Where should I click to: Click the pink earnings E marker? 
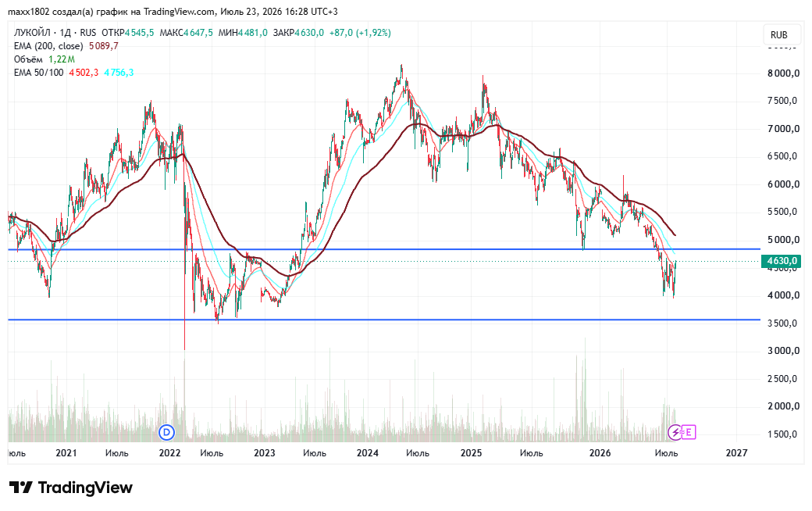(x=689, y=432)
